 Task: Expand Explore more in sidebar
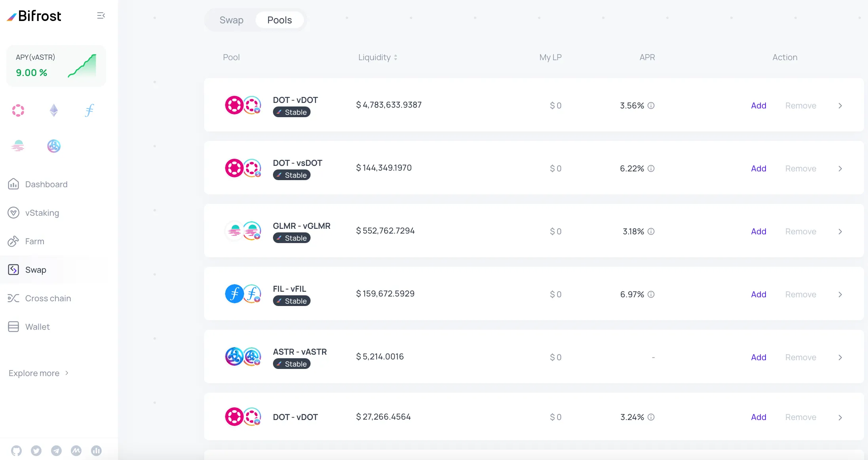pyautogui.click(x=38, y=373)
